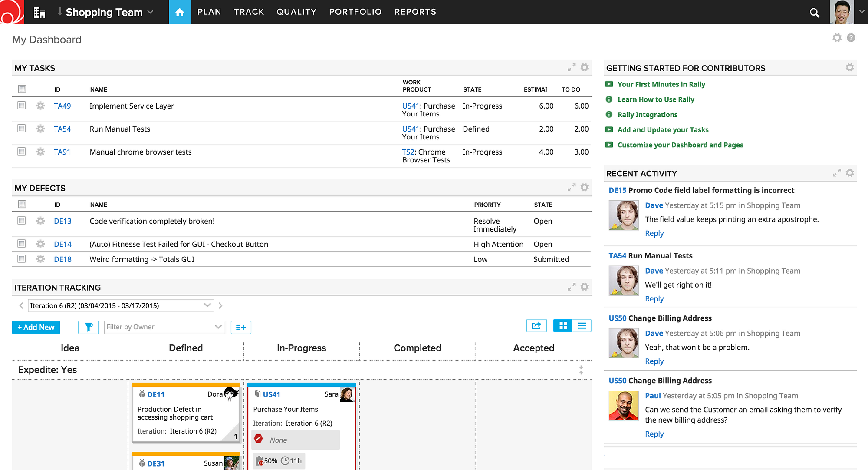Open Recent Activity panel settings gear
This screenshot has width=868, height=470.
[850, 173]
